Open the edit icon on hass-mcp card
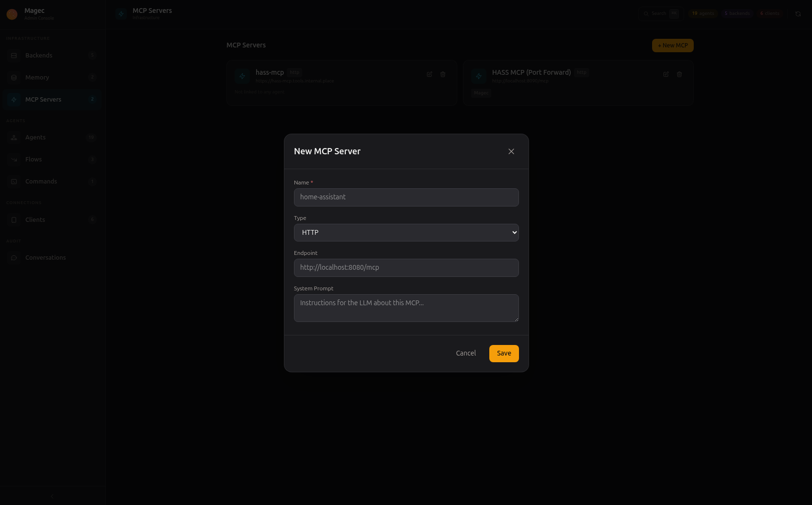 coord(429,74)
